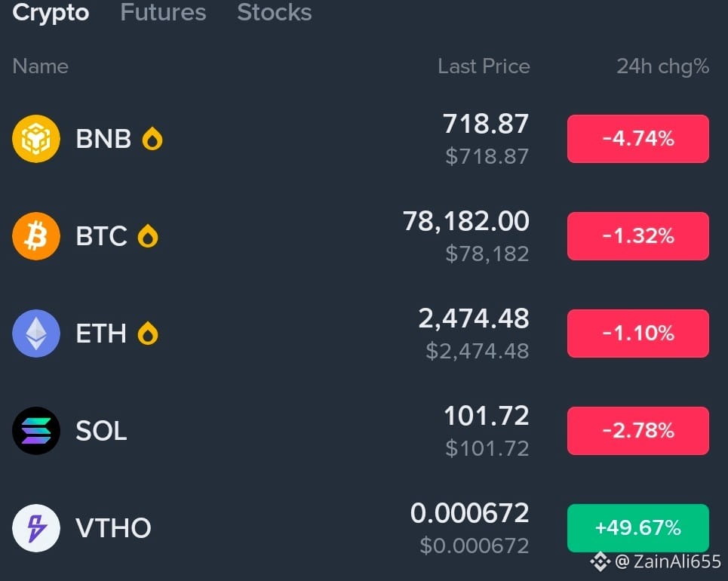Tap the Solana logo icon
728x581 pixels.
pos(36,431)
